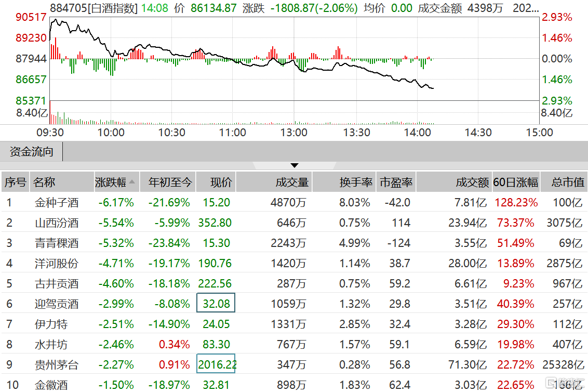The height and width of the screenshot is (392, 588).
Task: Click the 09:30 time axis label
Action: pyautogui.click(x=50, y=133)
